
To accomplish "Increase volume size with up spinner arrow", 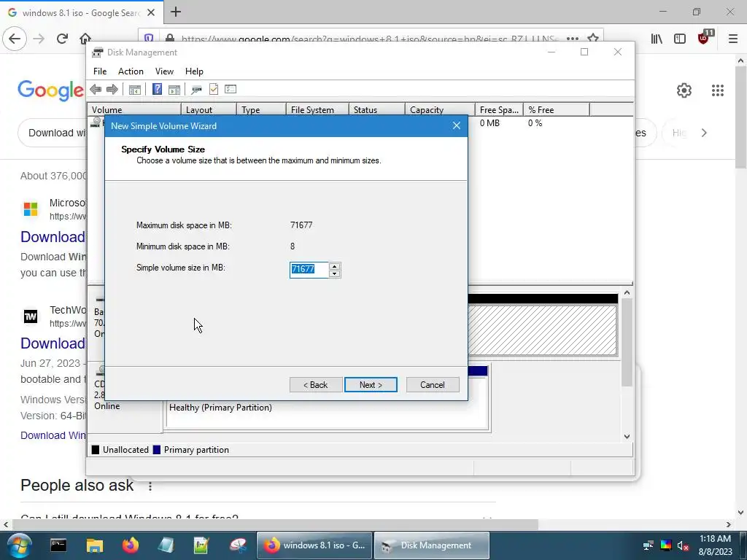I will [x=334, y=266].
